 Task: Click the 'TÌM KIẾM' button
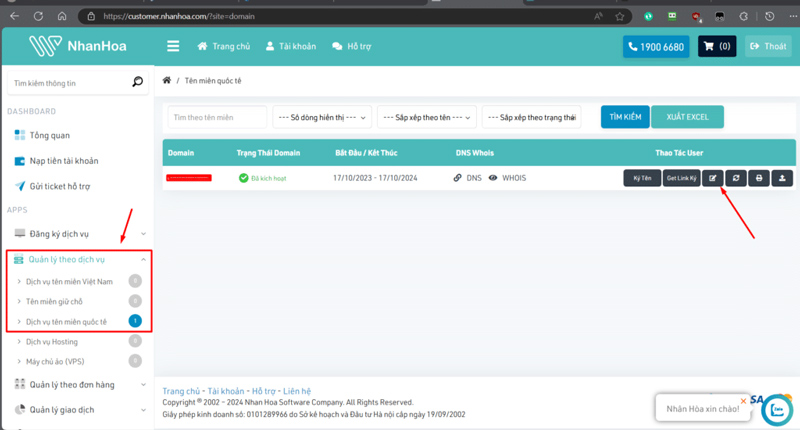pos(625,117)
